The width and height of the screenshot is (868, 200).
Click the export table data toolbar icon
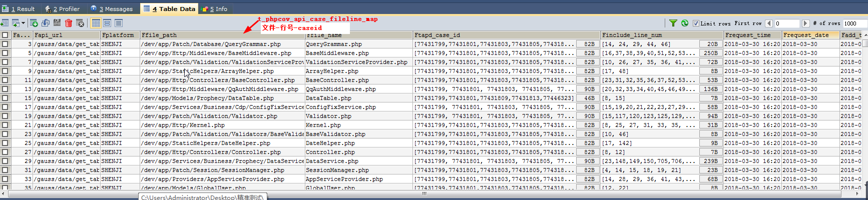pos(4,23)
